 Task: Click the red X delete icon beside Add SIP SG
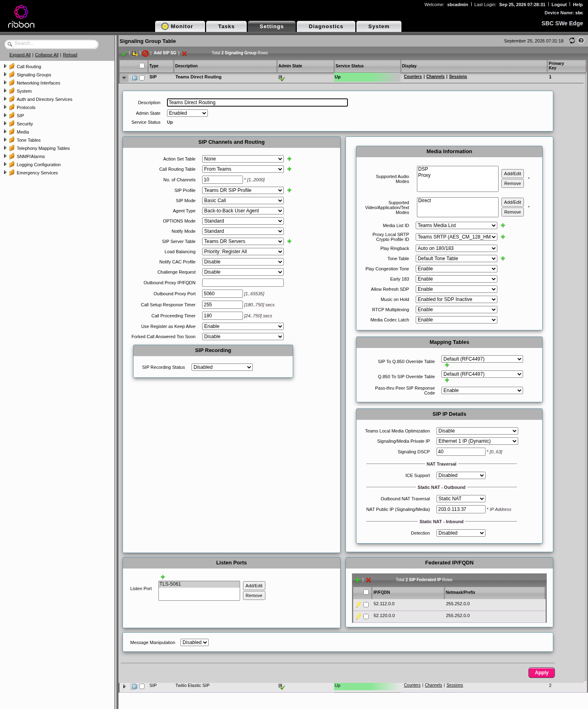click(x=184, y=54)
